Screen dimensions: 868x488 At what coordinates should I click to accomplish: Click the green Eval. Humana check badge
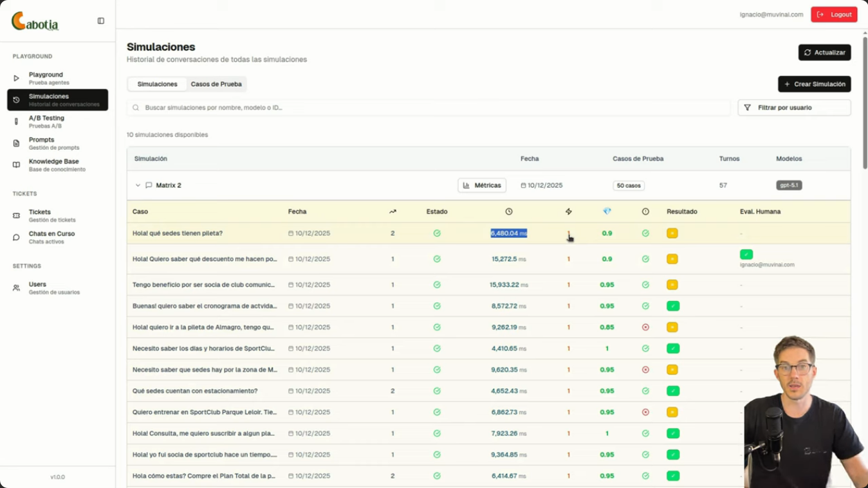[x=746, y=255]
